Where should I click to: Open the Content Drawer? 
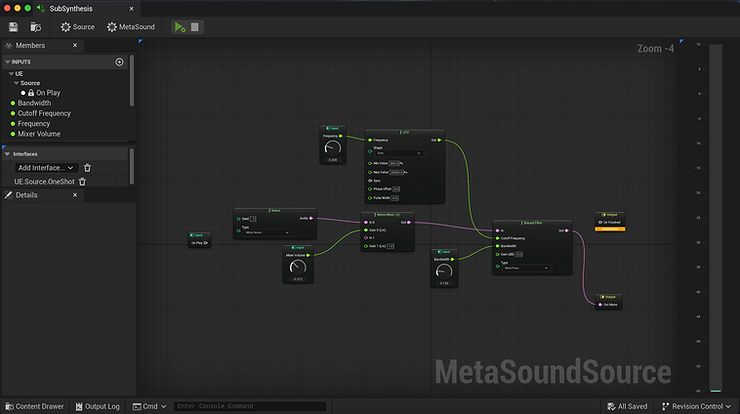click(34, 406)
